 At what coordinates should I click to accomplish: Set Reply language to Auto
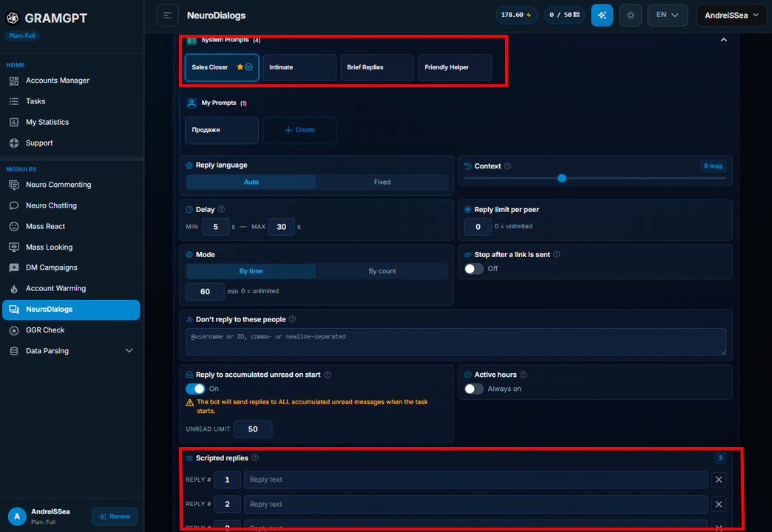(x=251, y=182)
